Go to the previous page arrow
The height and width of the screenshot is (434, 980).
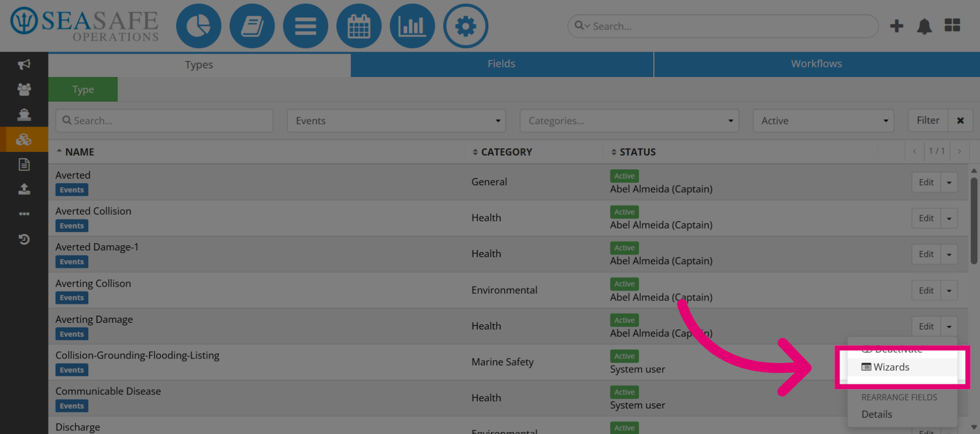click(914, 151)
